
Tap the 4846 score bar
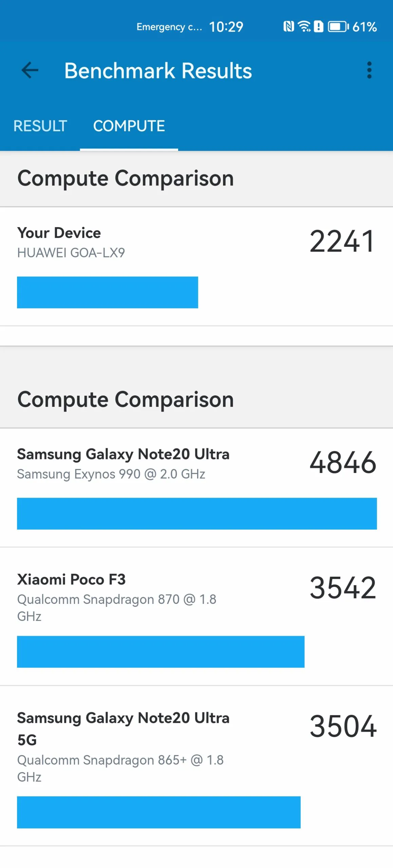pyautogui.click(x=197, y=513)
